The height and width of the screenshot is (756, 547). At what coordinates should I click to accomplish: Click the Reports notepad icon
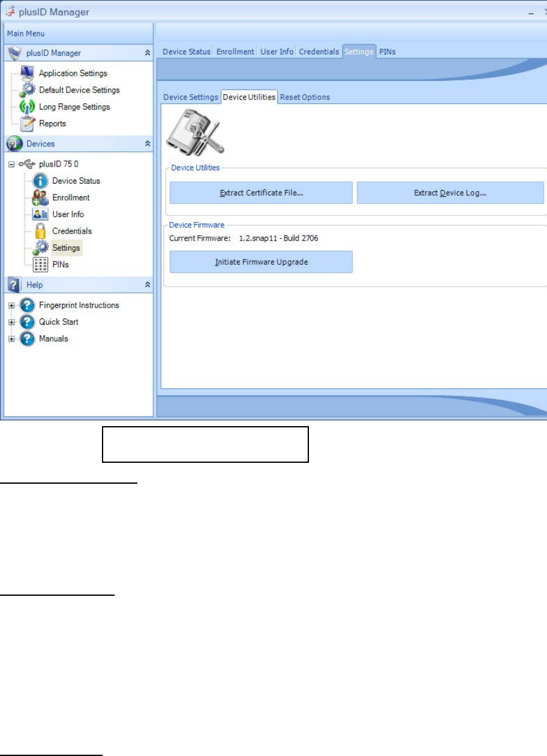tap(27, 123)
